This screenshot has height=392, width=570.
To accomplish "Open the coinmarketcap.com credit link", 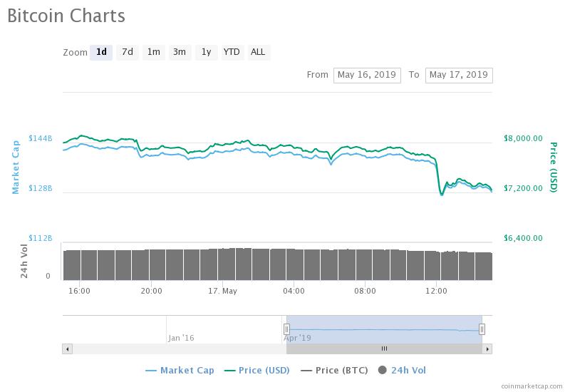I will click(x=531, y=385).
